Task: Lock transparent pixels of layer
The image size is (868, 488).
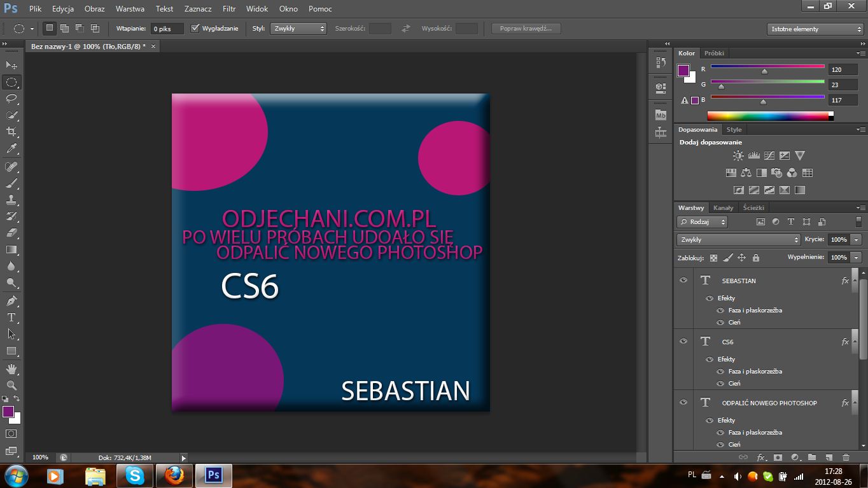Action: [x=713, y=258]
